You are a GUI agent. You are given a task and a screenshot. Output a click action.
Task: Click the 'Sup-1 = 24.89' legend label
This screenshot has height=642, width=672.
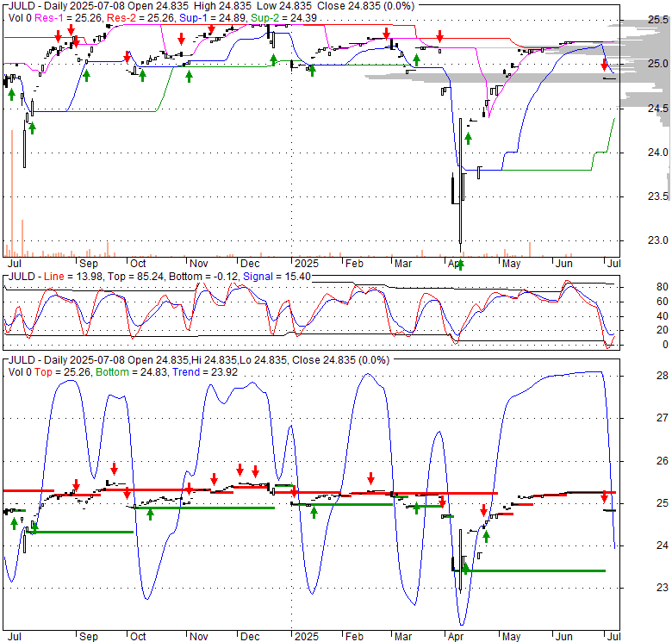pos(213,18)
